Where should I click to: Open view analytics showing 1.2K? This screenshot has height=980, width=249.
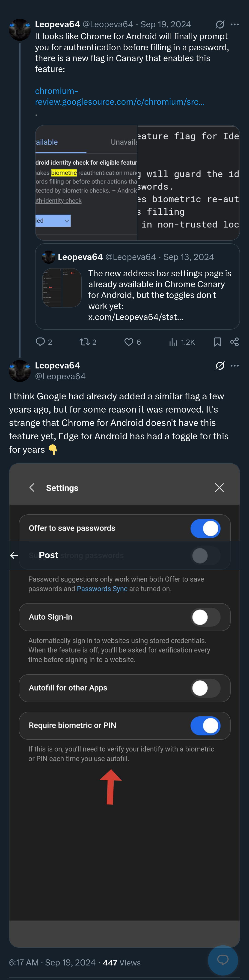tap(173, 342)
